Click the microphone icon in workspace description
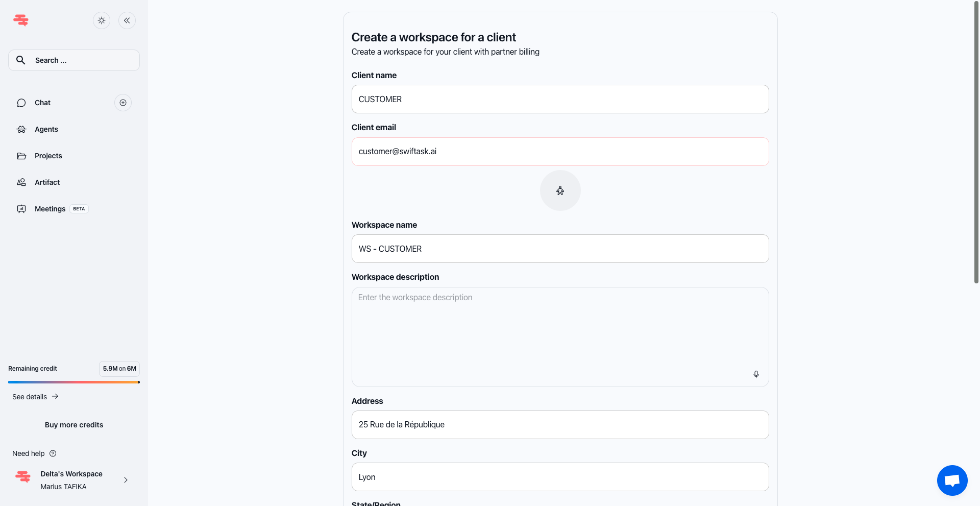The image size is (980, 506). coord(756,374)
